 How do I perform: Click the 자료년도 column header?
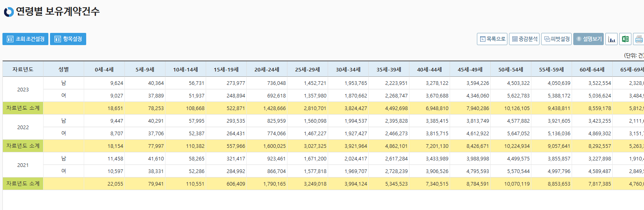coord(23,69)
